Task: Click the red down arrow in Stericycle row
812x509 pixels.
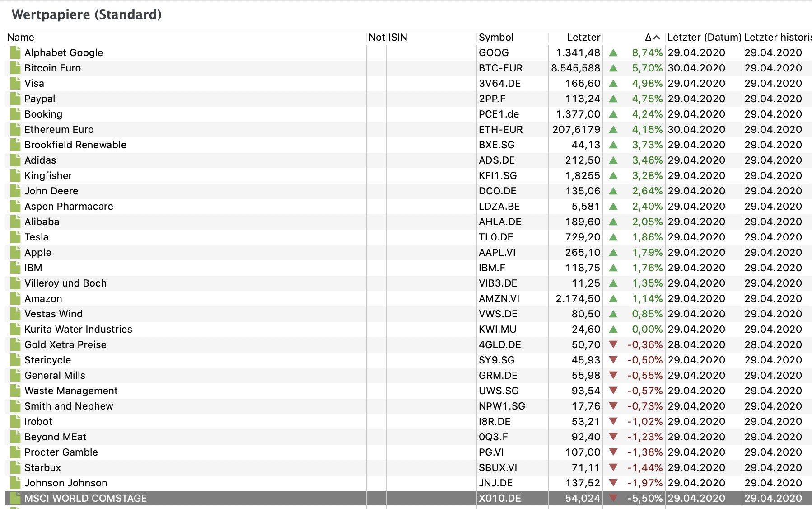Action: [x=613, y=360]
